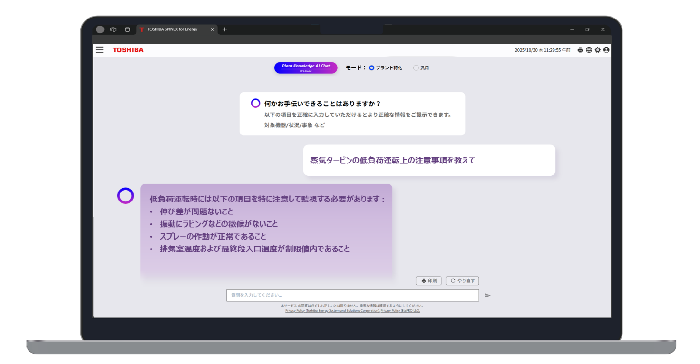Click the user question about 低負荷運転
Viewport: 700px width, 364px height.
392,160
